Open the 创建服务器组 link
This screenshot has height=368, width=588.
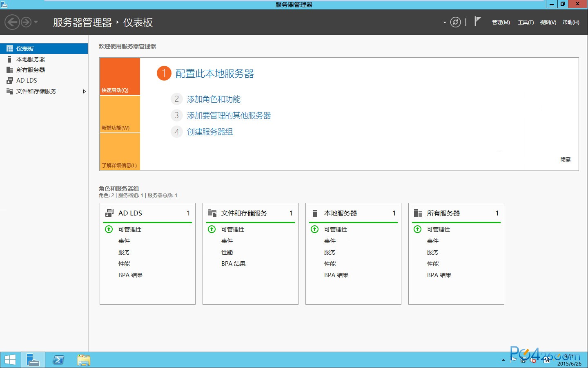[210, 132]
